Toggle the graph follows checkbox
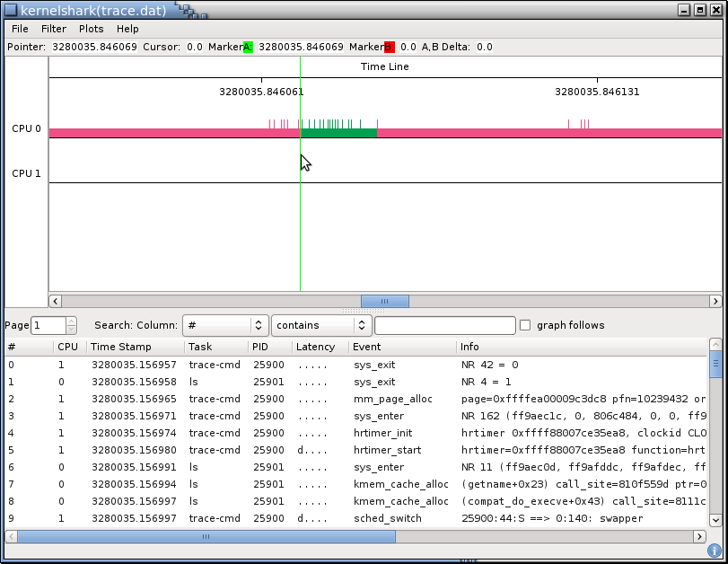Screen dimensions: 728x564 click(525, 325)
